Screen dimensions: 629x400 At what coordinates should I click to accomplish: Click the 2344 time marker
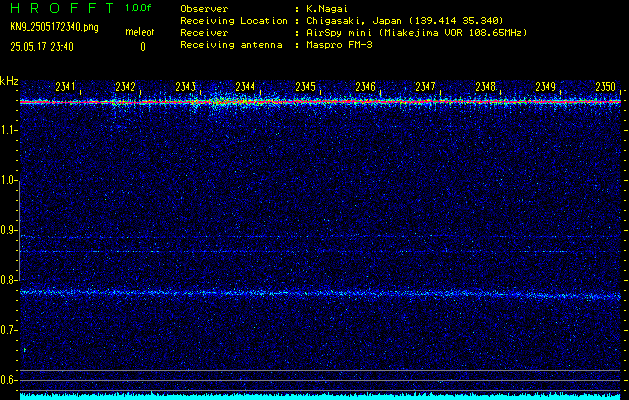[x=245, y=87]
